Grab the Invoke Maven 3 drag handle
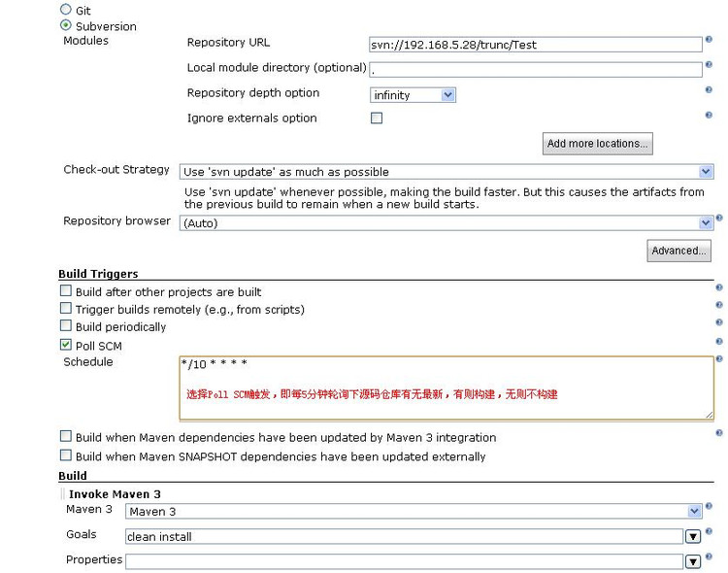Image resolution: width=728 pixels, height=573 pixels. click(x=62, y=493)
